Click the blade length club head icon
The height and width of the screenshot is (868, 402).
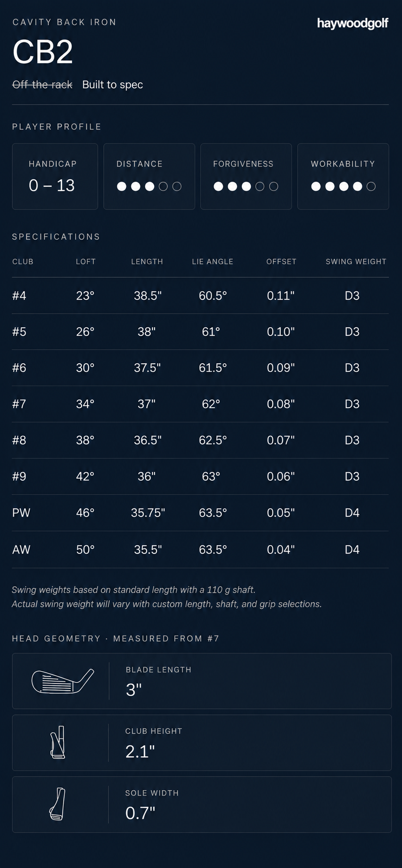click(63, 681)
